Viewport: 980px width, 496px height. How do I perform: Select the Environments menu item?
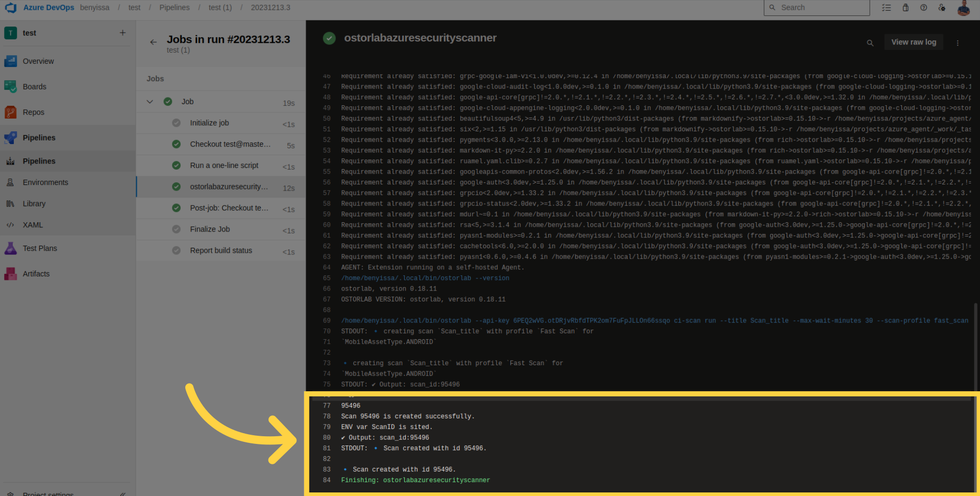[x=45, y=182]
